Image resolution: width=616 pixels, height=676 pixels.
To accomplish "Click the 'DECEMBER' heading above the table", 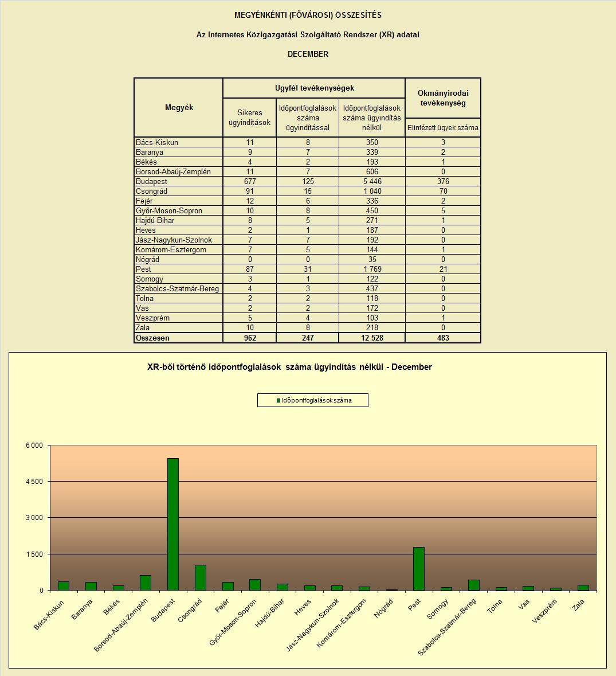I will tap(308, 54).
